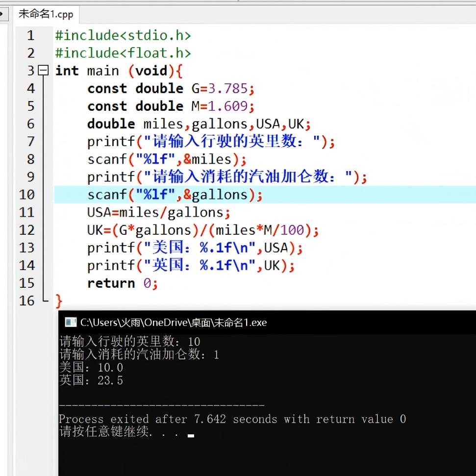This screenshot has width=476, height=476.
Task: Collapse the main function fold marker
Action: coord(43,71)
